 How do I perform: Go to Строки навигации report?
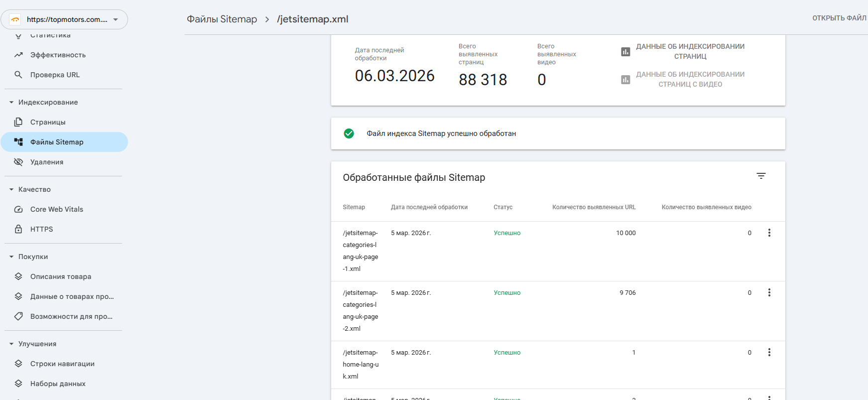[62, 364]
